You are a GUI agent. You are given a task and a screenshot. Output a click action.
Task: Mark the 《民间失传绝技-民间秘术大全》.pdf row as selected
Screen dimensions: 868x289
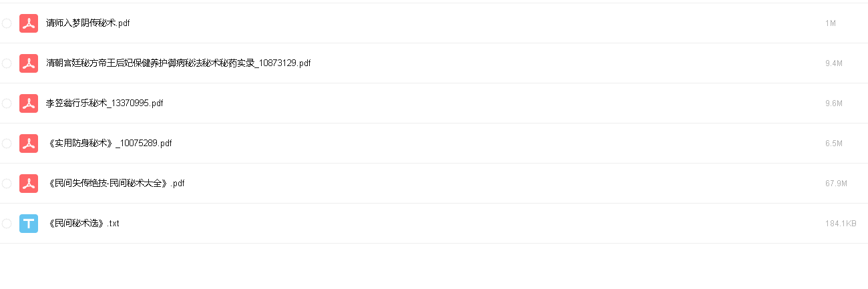tap(7, 184)
